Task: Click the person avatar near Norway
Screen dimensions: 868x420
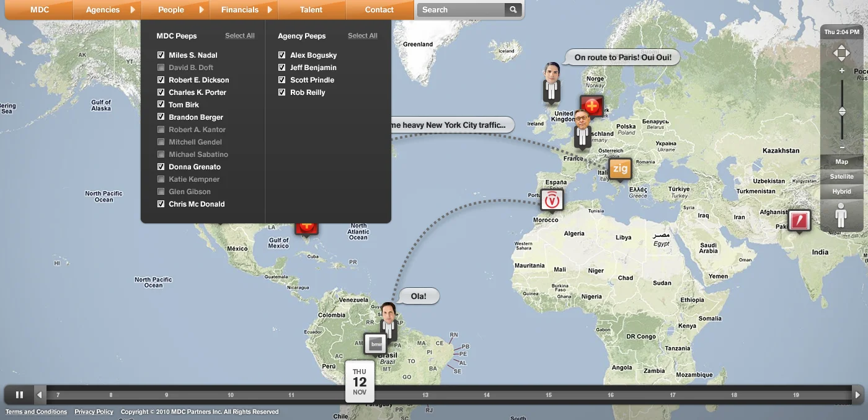Action: pyautogui.click(x=552, y=82)
